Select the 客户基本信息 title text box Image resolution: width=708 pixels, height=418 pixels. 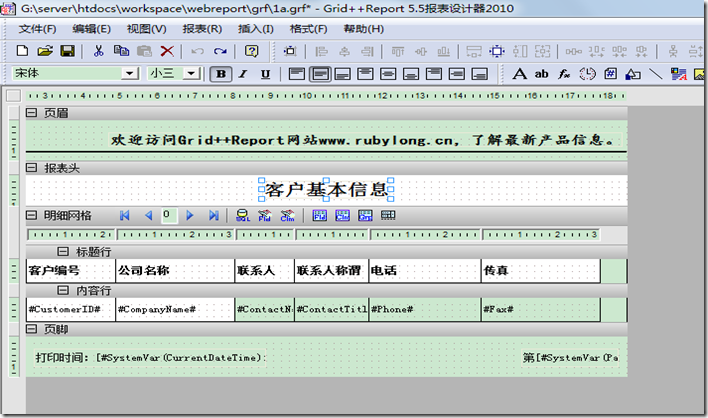coord(326,190)
